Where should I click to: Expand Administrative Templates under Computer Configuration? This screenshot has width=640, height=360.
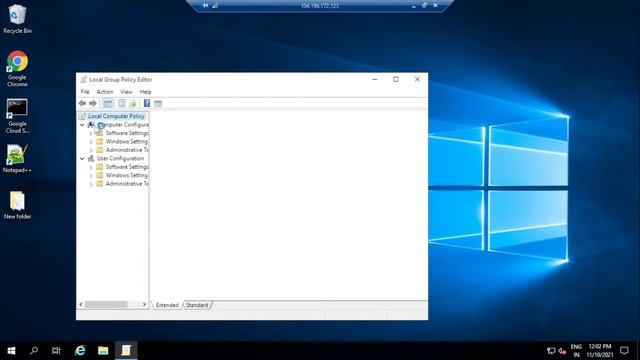coord(91,150)
